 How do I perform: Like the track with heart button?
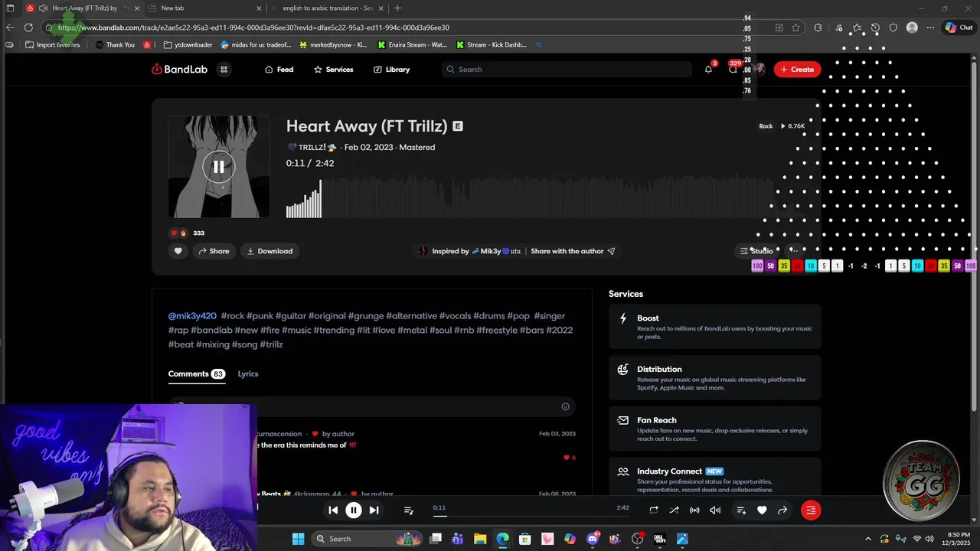click(178, 251)
